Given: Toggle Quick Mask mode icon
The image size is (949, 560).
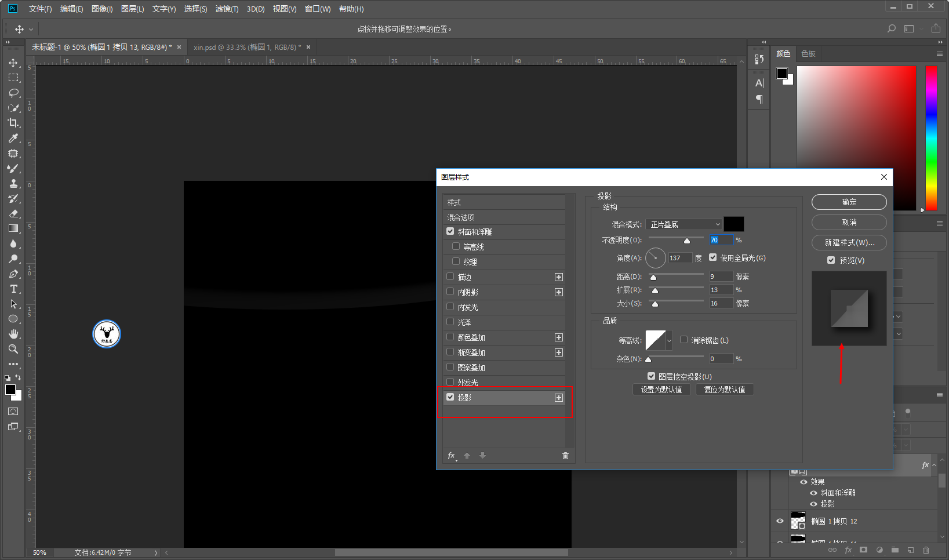Looking at the screenshot, I should [x=13, y=411].
